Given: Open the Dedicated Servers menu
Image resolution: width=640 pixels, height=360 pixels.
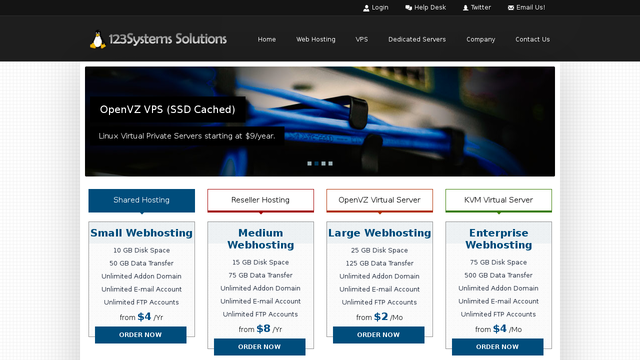Looking at the screenshot, I should pos(417,40).
